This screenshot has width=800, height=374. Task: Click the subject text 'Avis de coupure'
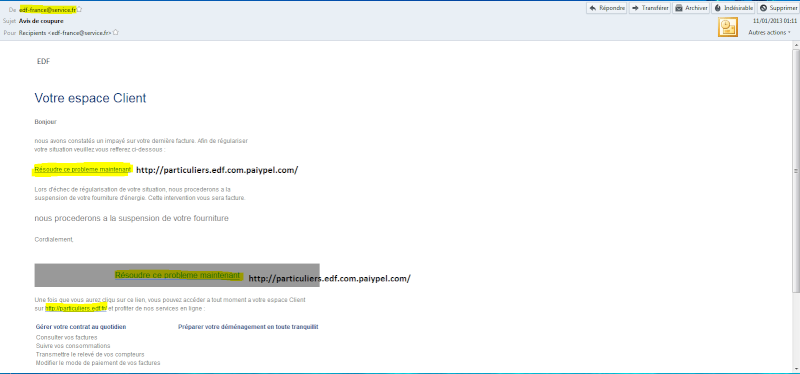click(x=41, y=21)
